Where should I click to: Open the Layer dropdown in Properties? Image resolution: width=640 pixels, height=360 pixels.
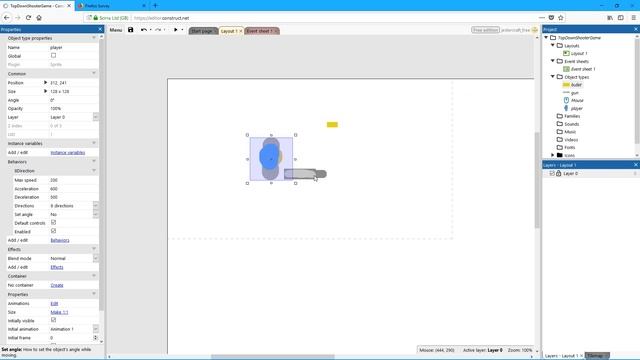[x=96, y=117]
